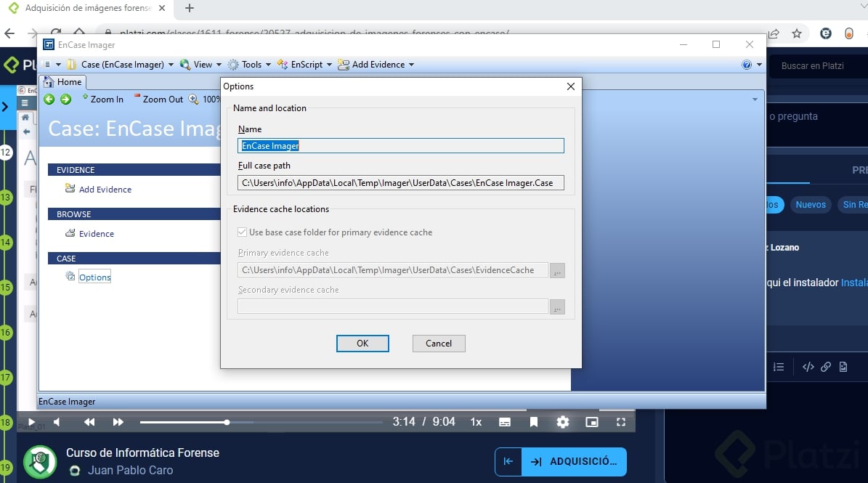Click the Secondary evidence cache field
Viewport: 868px width, 483px height.
click(392, 307)
